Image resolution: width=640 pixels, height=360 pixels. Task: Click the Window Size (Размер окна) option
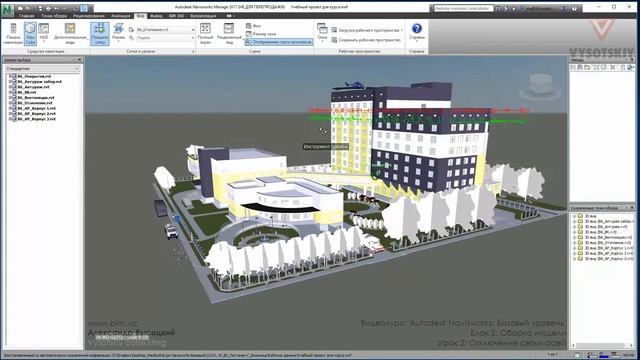261,34
